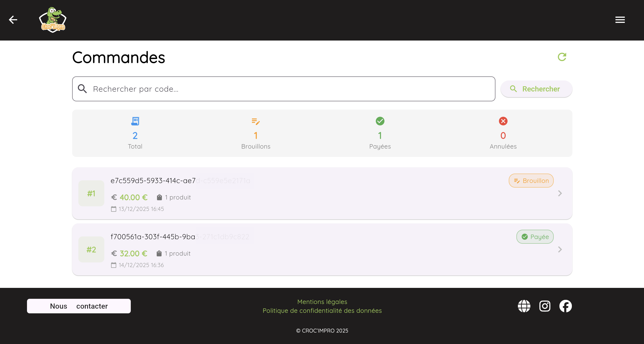Viewport: 644px width, 344px height.
Task: Click the search by code input field
Action: click(283, 89)
